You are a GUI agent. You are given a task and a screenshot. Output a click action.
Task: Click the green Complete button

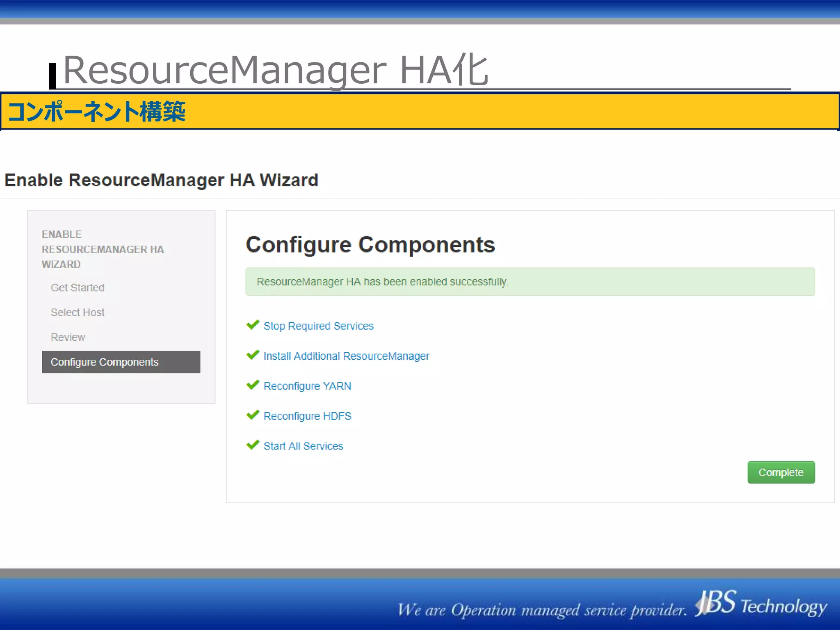(x=781, y=472)
